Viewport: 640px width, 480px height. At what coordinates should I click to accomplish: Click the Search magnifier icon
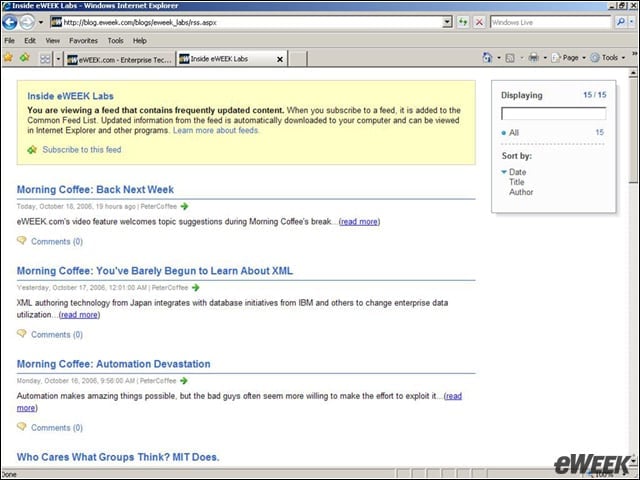point(620,22)
